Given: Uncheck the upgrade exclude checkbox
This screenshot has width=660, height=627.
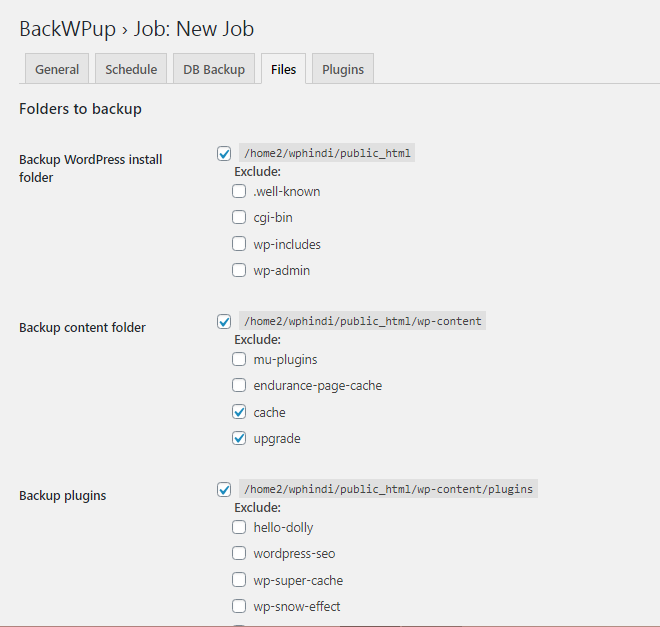Looking at the screenshot, I should (239, 438).
